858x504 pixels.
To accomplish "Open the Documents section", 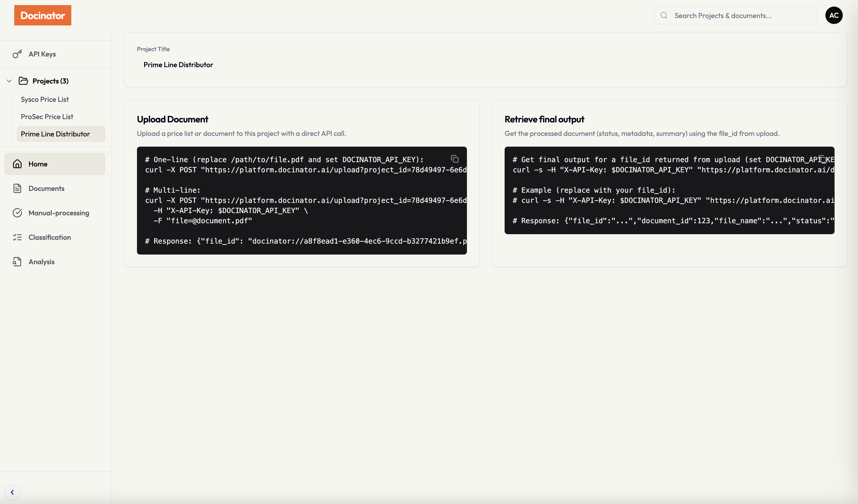I will [x=46, y=189].
